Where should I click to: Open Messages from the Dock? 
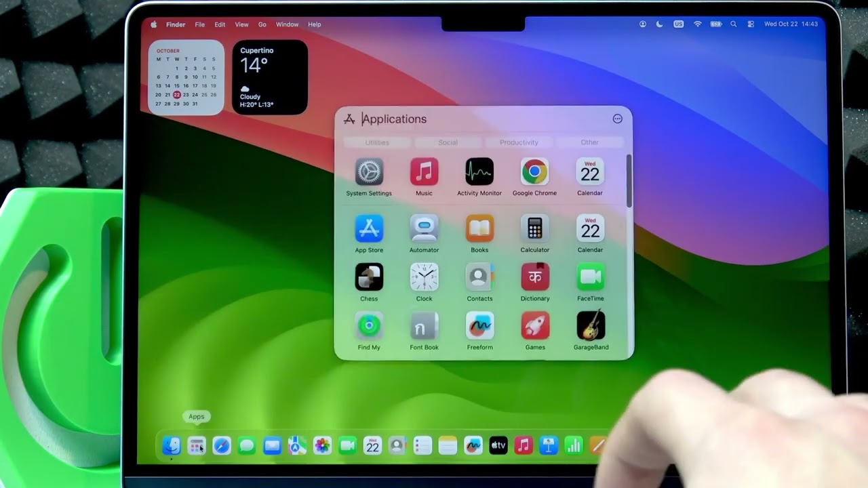coord(247,445)
